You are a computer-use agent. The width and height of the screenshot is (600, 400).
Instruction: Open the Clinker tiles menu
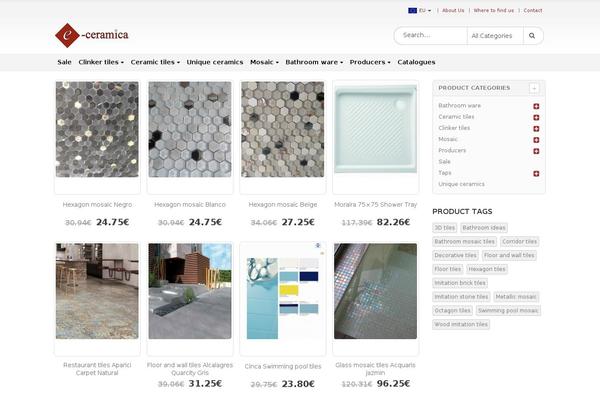pyautogui.click(x=101, y=62)
